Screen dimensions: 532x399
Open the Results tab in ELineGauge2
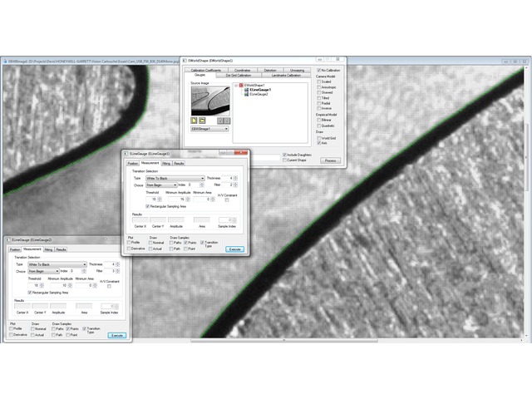[x=62, y=249]
